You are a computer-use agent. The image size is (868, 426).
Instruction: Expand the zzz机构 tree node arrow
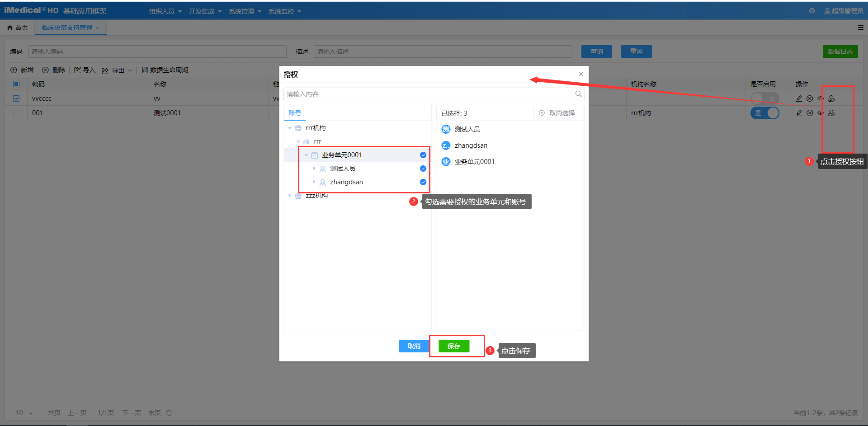click(290, 196)
